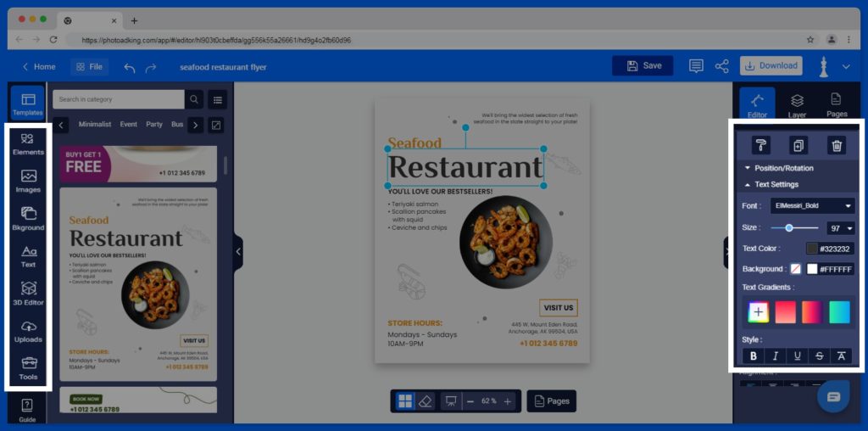
Task: Open the 3D Editor tool
Action: (28, 294)
